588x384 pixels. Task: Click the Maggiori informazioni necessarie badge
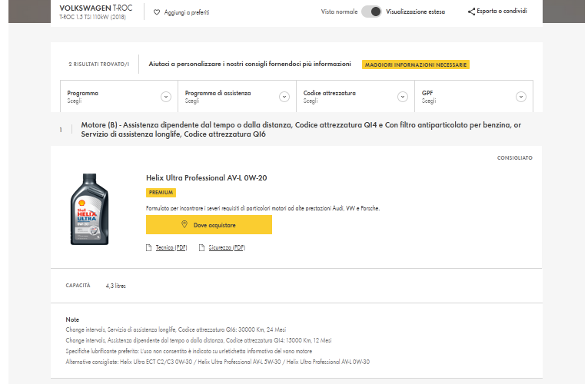(x=416, y=65)
